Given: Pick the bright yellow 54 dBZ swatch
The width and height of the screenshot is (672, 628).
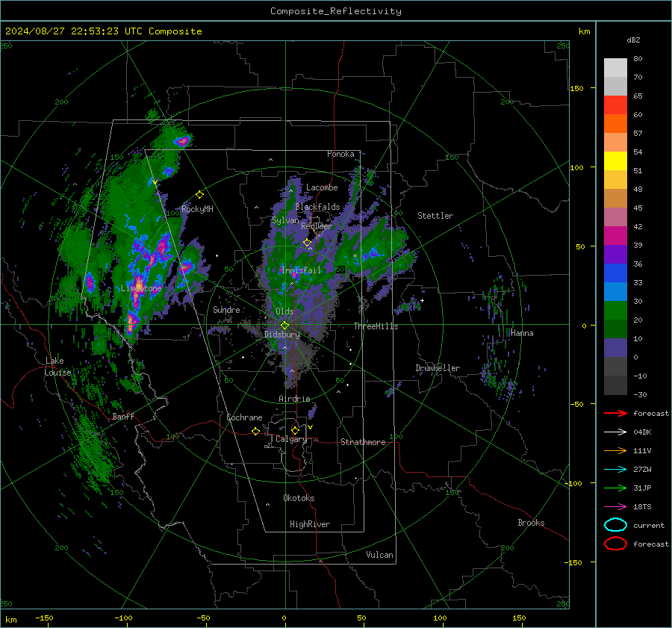Looking at the screenshot, I should click(x=615, y=161).
